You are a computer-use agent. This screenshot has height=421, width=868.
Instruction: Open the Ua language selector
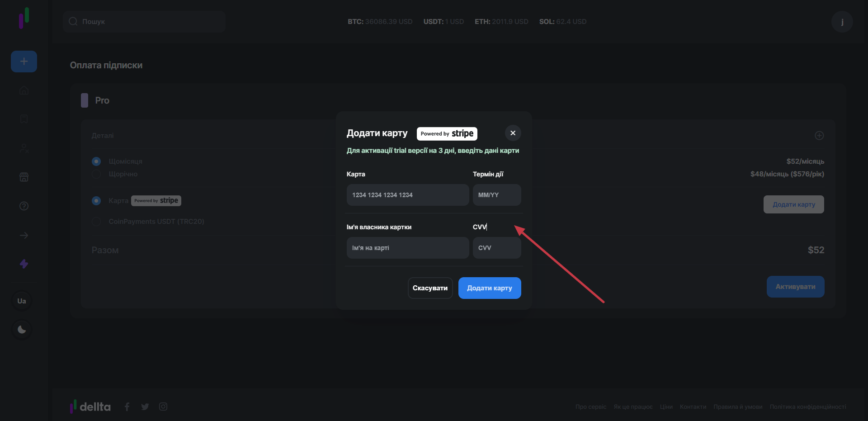tap(22, 301)
